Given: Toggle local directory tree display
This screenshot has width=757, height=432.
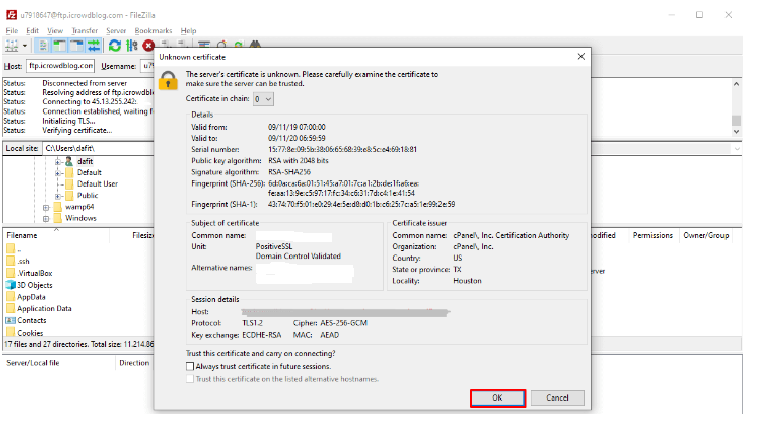Looking at the screenshot, I should coord(60,46).
